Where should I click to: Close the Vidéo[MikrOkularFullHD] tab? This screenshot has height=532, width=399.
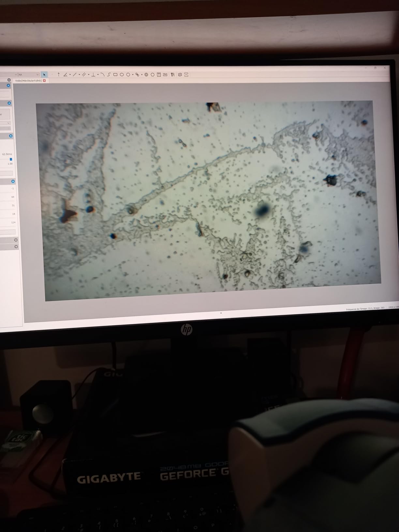pos(44,81)
